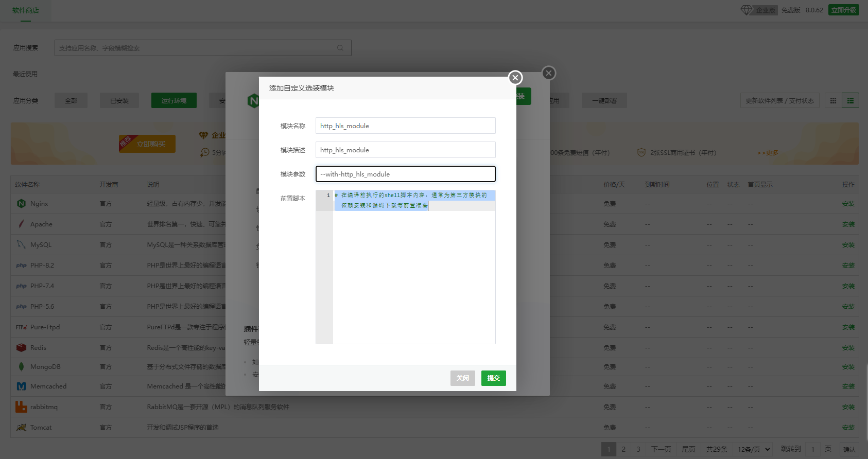868x459 pixels.
Task: Click the 价格/天 column header
Action: [614, 185]
